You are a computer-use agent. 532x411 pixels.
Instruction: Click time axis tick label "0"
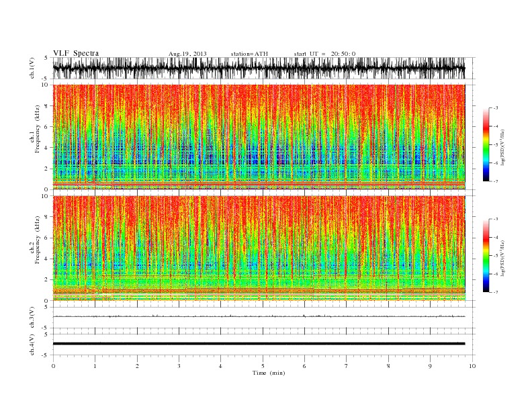coord(53,366)
